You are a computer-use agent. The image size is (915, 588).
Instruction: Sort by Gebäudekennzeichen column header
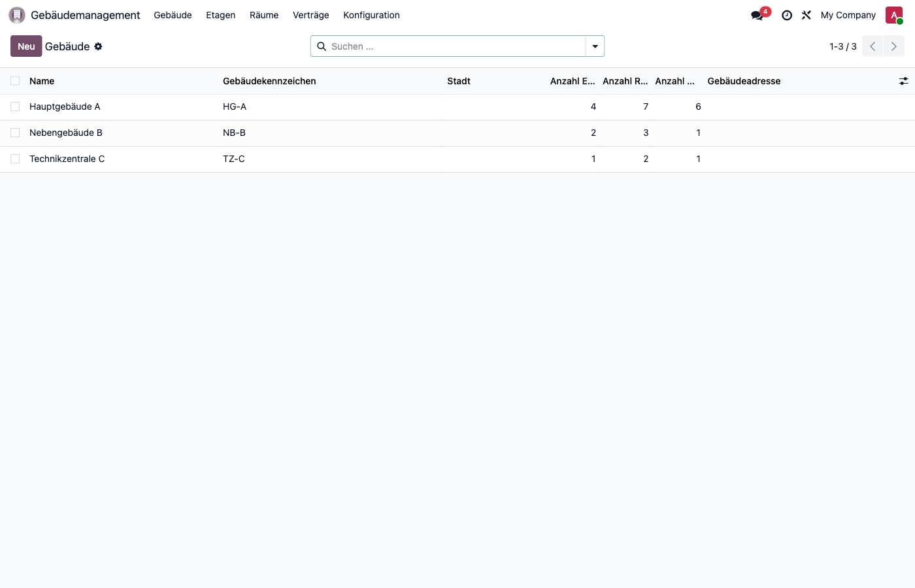269,81
